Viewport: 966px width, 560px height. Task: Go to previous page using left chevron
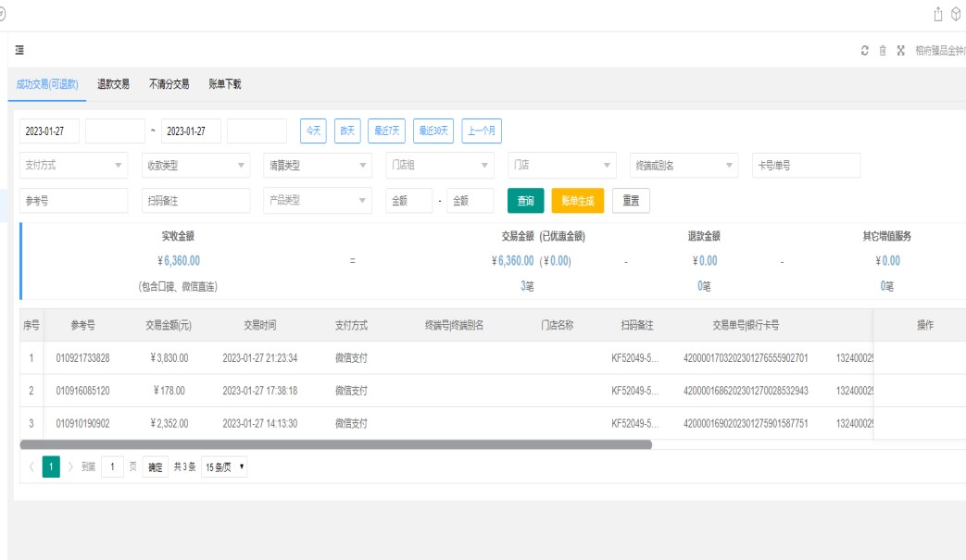tap(31, 467)
